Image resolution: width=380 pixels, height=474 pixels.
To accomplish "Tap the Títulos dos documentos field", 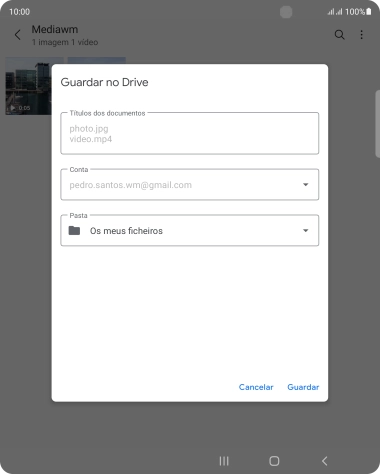I will pos(190,133).
